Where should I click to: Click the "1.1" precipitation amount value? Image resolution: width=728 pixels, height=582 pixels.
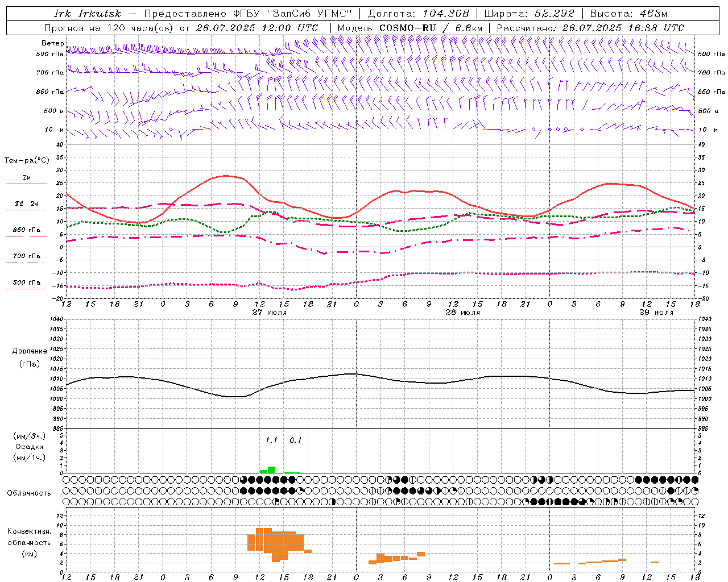(x=271, y=440)
